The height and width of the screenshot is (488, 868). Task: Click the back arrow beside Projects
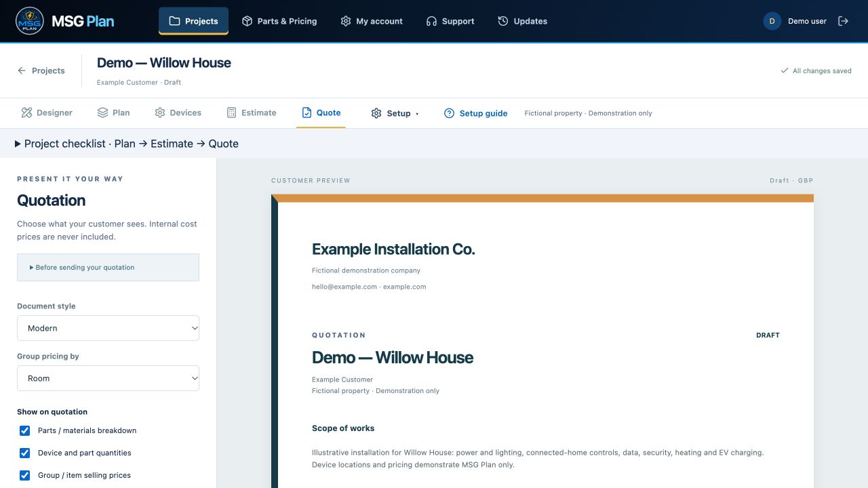point(22,70)
